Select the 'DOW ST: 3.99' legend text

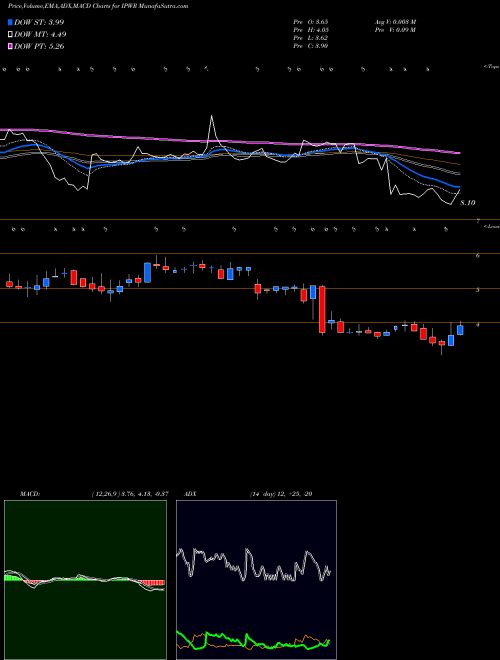(x=39, y=22)
